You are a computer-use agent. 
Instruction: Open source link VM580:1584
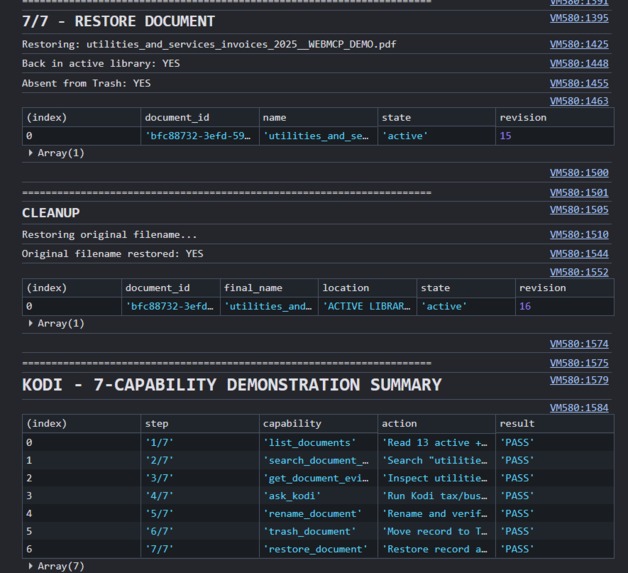click(x=579, y=408)
